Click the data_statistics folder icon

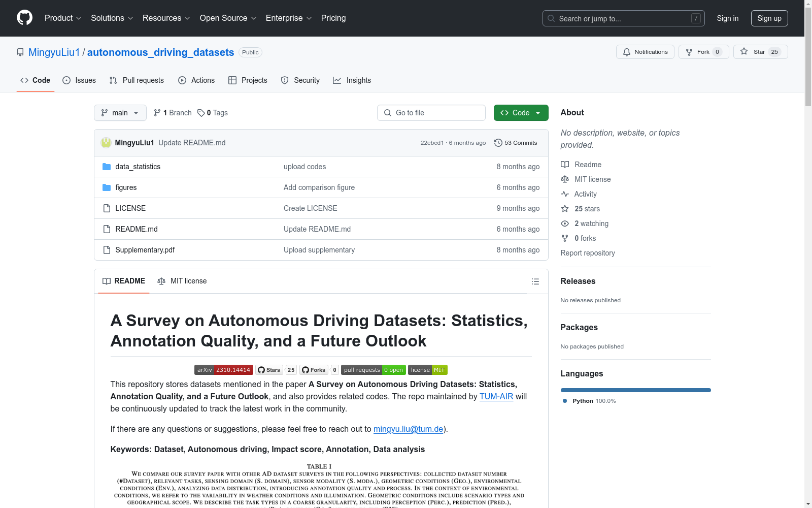tap(107, 167)
